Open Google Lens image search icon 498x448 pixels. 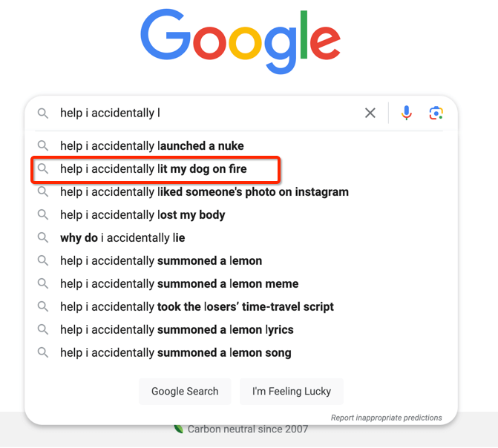coord(436,113)
